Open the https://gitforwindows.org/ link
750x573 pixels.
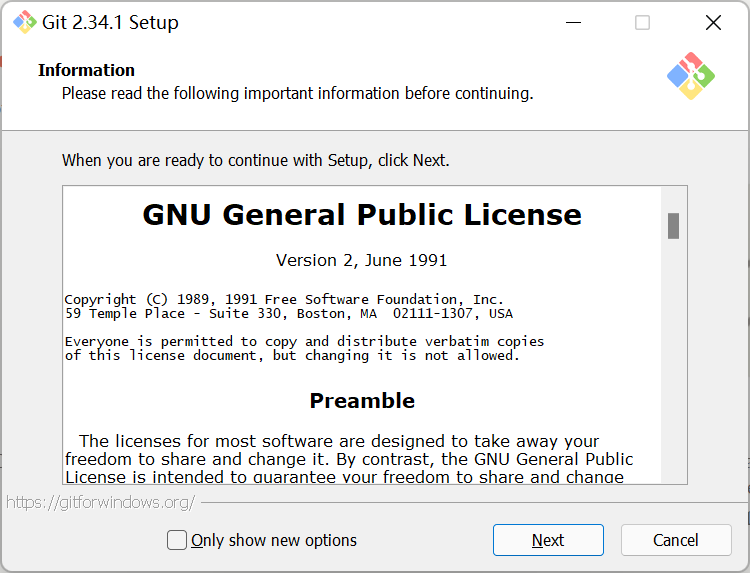point(100,502)
